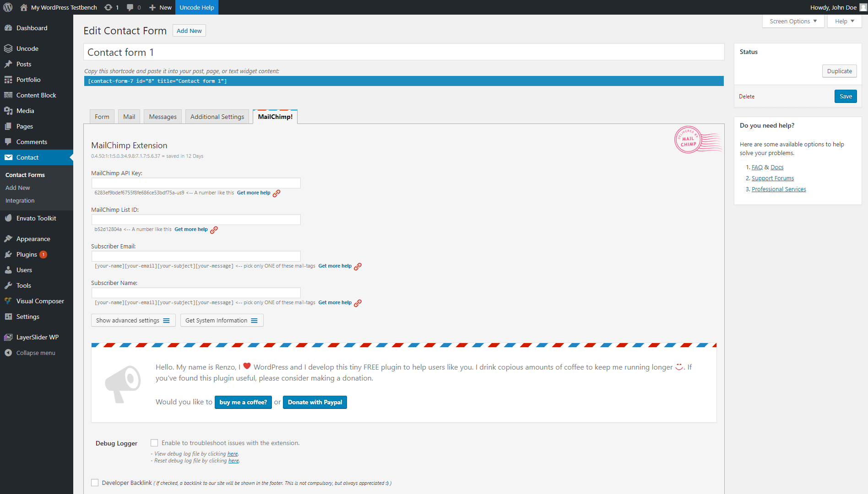Select the MailChimp! tab
Image resolution: width=868 pixels, height=494 pixels.
[275, 117]
